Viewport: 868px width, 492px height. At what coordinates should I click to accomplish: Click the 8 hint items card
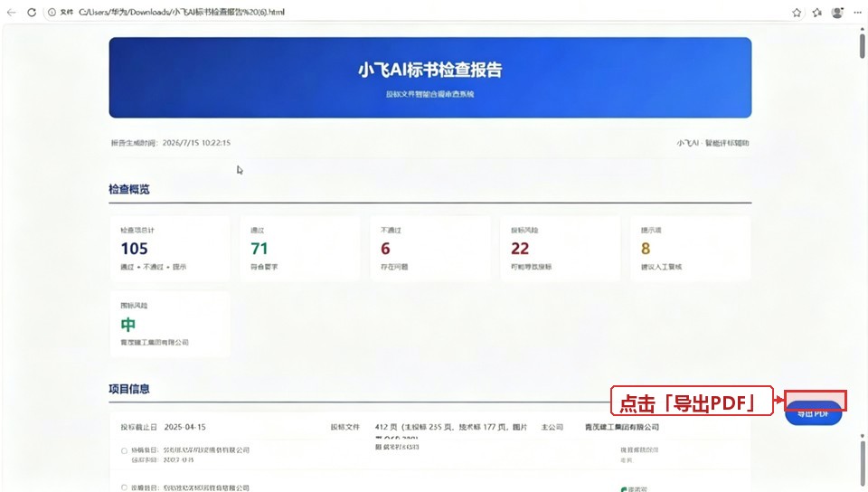[690, 249]
